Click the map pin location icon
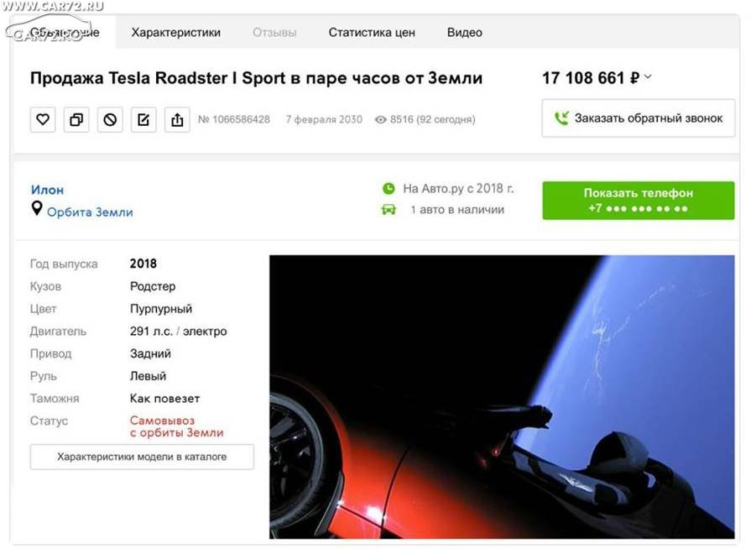Screen dimensions: 756x549 (x=37, y=208)
